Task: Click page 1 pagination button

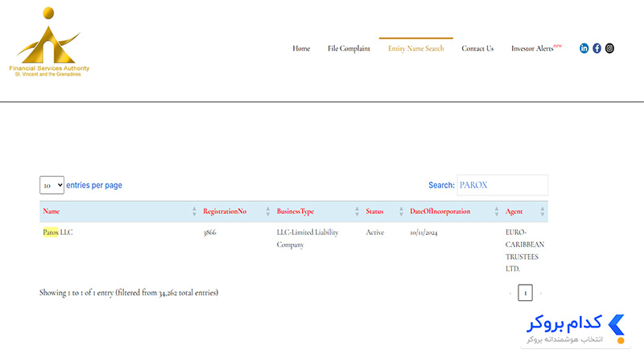Action: [526, 293]
